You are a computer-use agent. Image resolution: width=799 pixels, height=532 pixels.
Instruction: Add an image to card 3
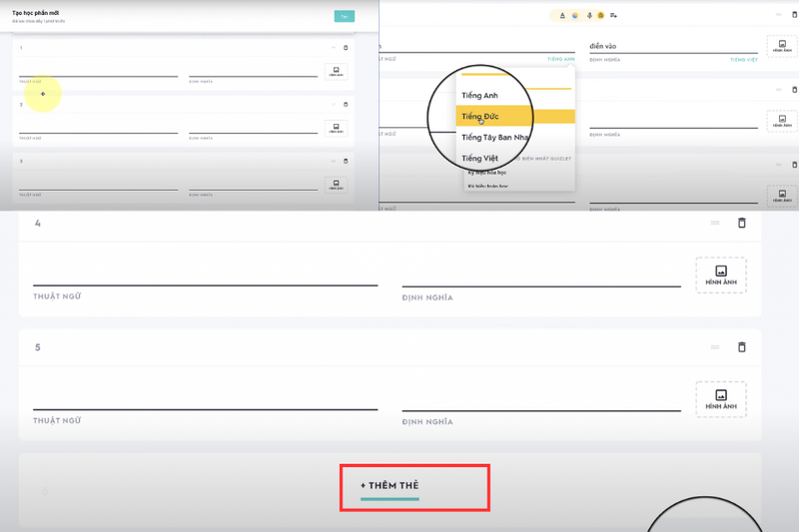click(x=337, y=185)
